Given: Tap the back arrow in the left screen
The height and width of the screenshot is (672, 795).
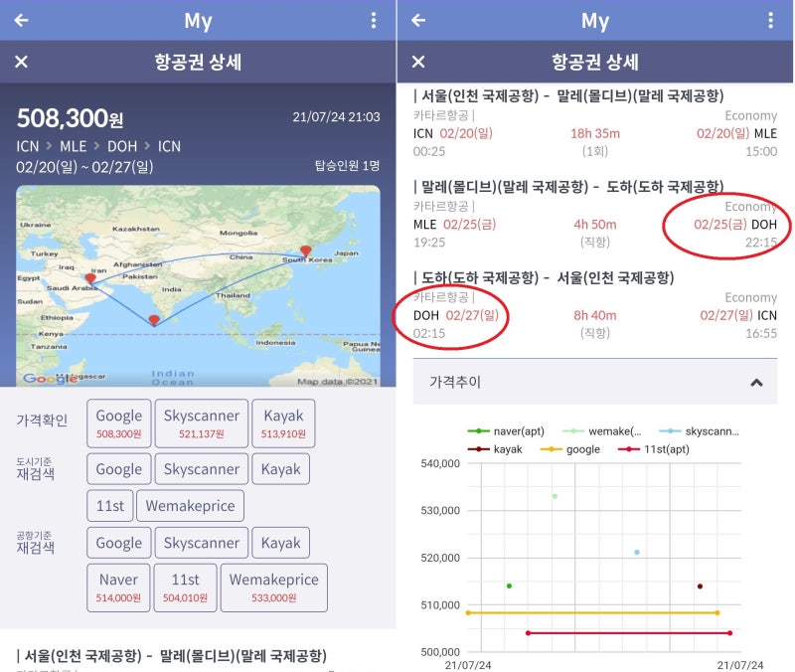Looking at the screenshot, I should [x=21, y=20].
